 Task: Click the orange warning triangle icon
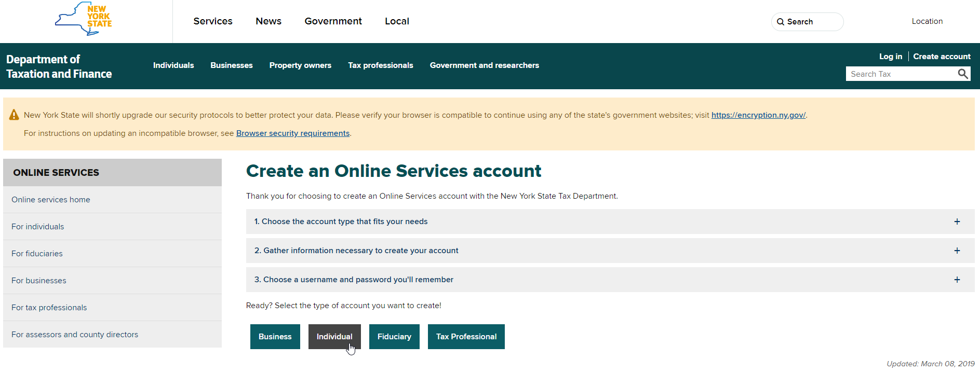coord(14,115)
